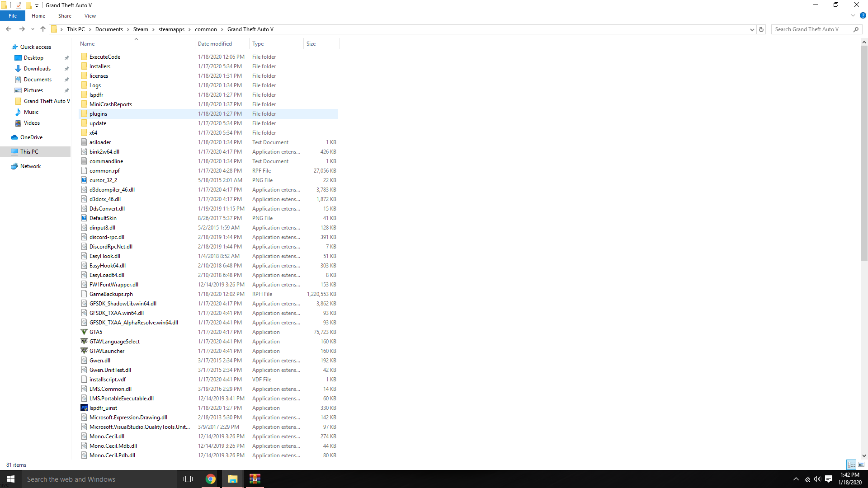Viewport: 868px width, 488px height.
Task: Open Task View on taskbar
Action: tap(188, 479)
